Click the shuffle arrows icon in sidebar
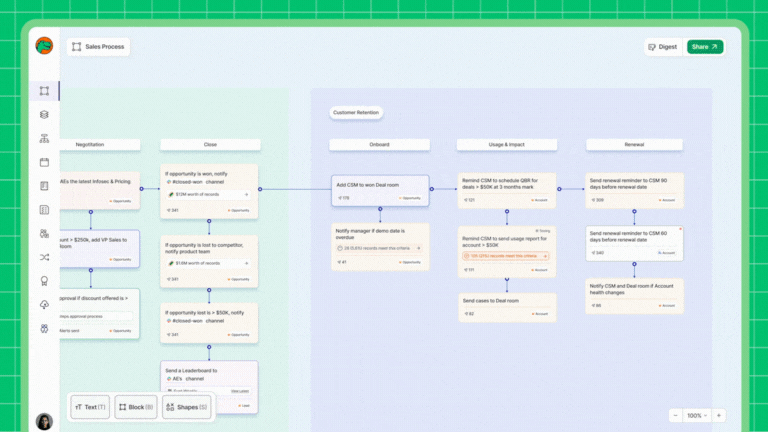This screenshot has height=432, width=768. click(x=44, y=257)
